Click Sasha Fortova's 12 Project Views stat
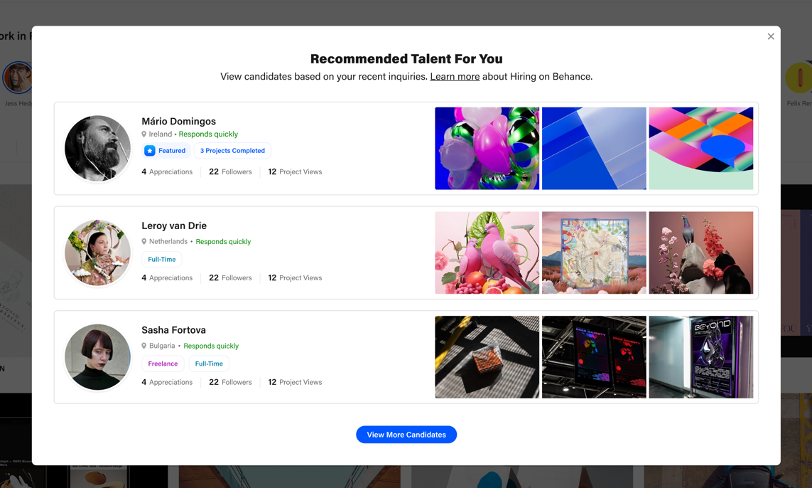This screenshot has height=488, width=812. coord(295,382)
